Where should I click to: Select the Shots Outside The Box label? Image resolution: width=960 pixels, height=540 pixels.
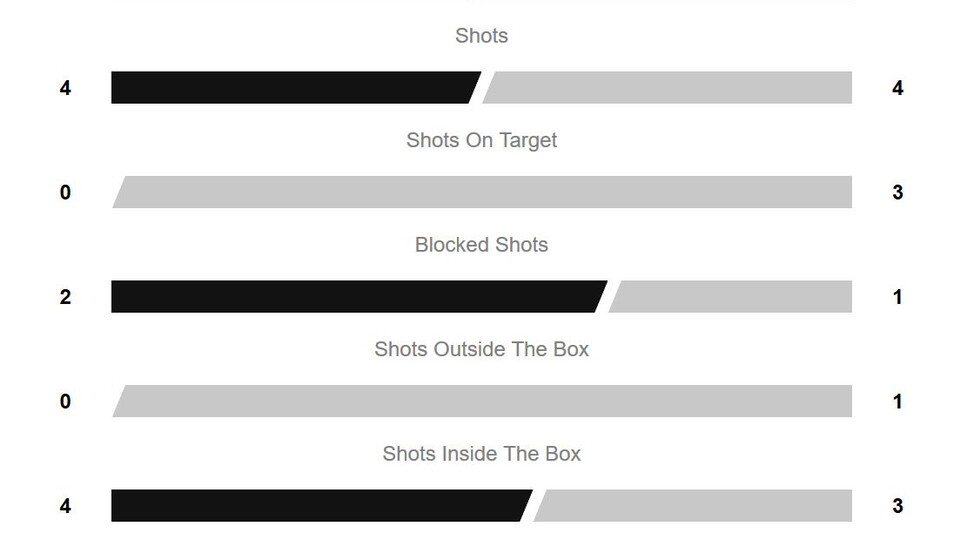click(x=481, y=349)
